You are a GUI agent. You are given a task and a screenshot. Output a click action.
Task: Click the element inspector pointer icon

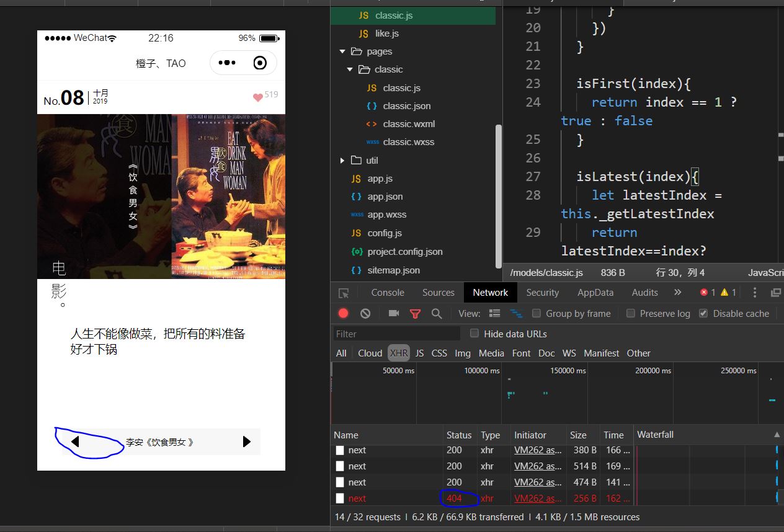(x=344, y=293)
